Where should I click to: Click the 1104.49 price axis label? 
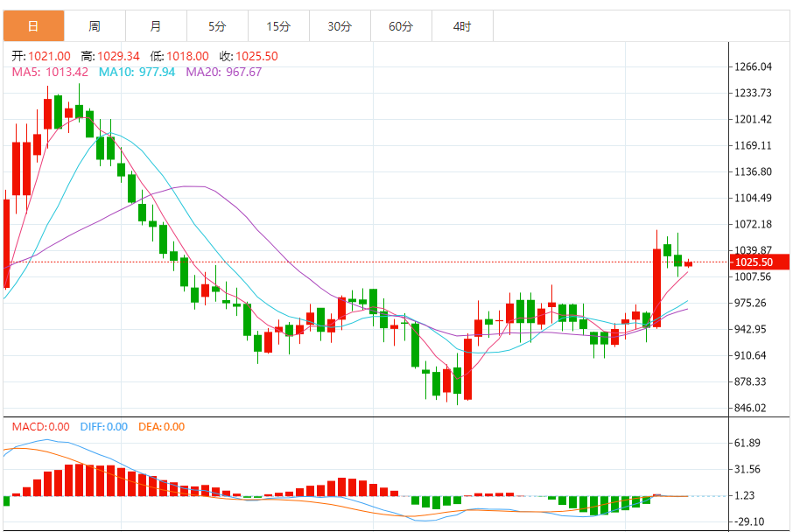tap(753, 199)
